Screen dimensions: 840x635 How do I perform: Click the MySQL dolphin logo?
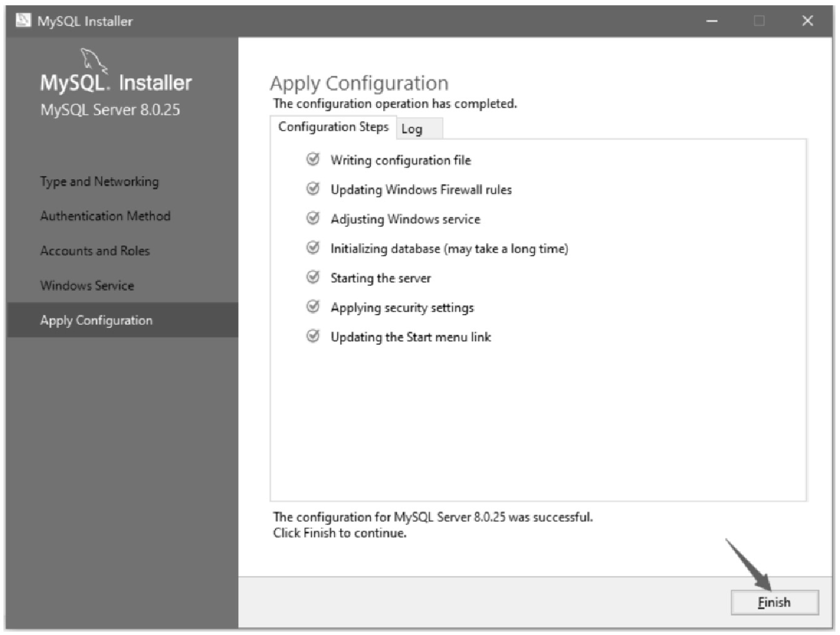(x=94, y=60)
